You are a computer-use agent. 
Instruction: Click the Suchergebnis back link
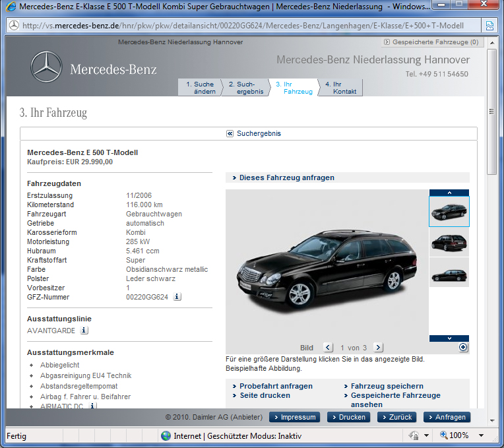coord(259,133)
